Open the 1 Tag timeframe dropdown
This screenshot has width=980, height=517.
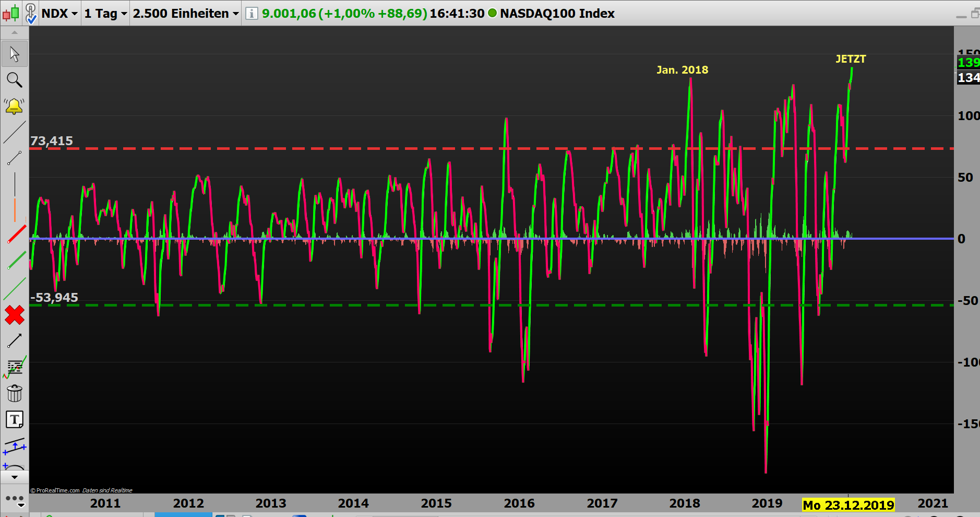click(104, 14)
